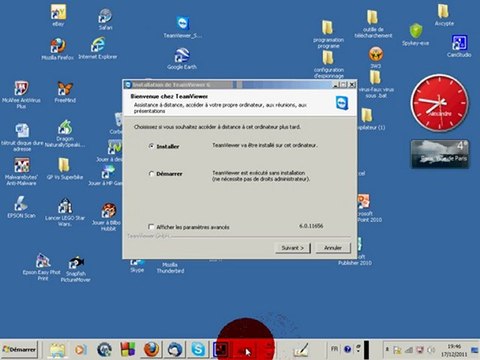Open Skype from the taskbar

tap(198, 350)
